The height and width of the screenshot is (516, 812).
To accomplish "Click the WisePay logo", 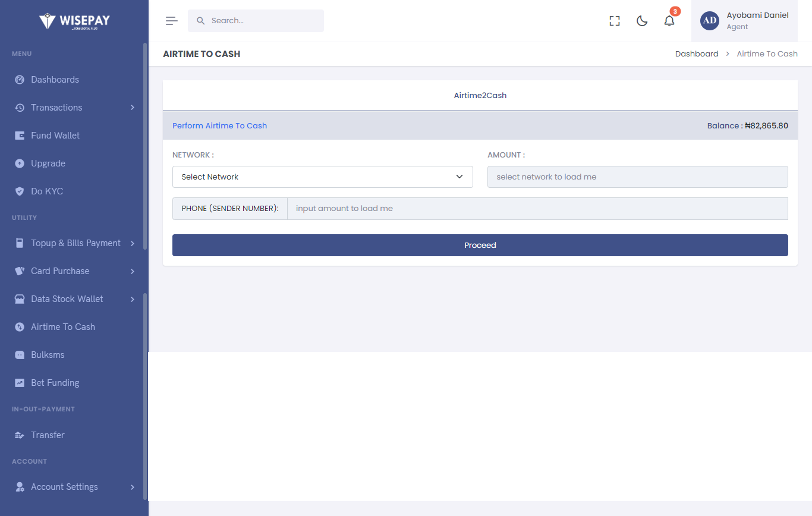I will click(74, 21).
